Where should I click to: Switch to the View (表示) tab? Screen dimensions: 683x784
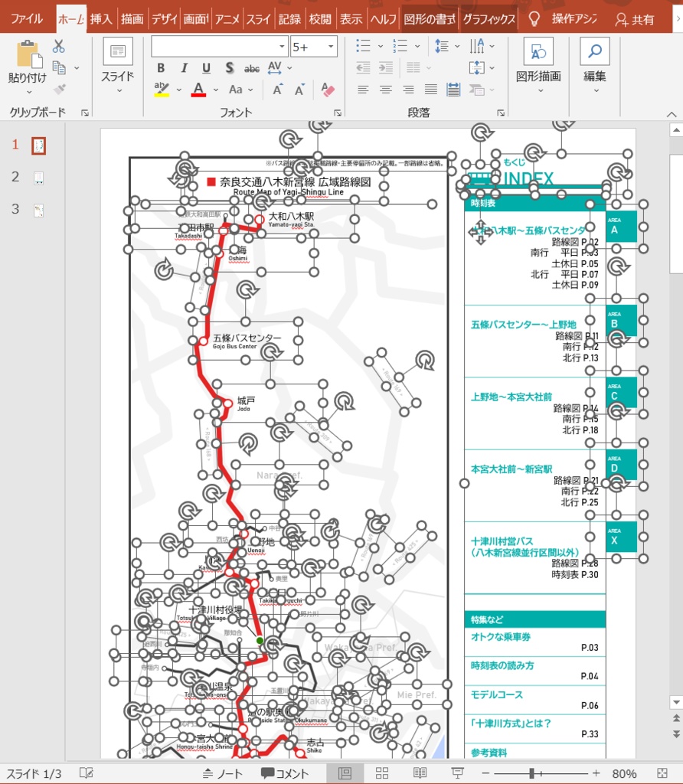pos(351,19)
